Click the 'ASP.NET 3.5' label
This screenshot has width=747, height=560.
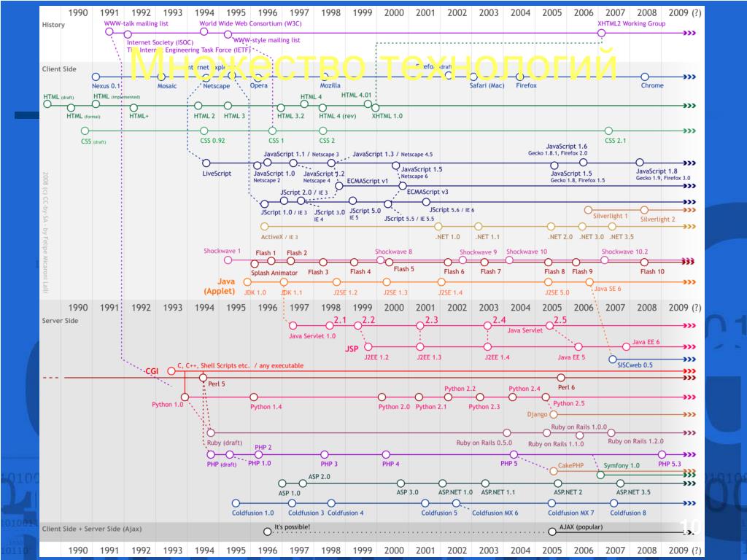pos(633,492)
